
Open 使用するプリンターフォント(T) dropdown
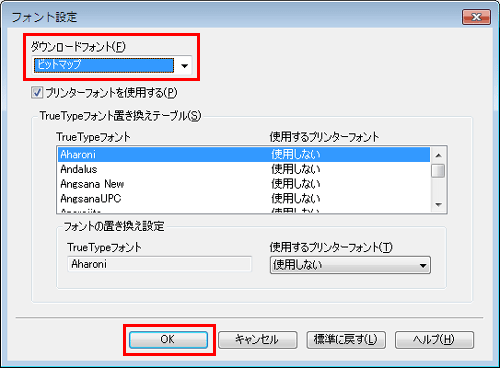coord(350,265)
